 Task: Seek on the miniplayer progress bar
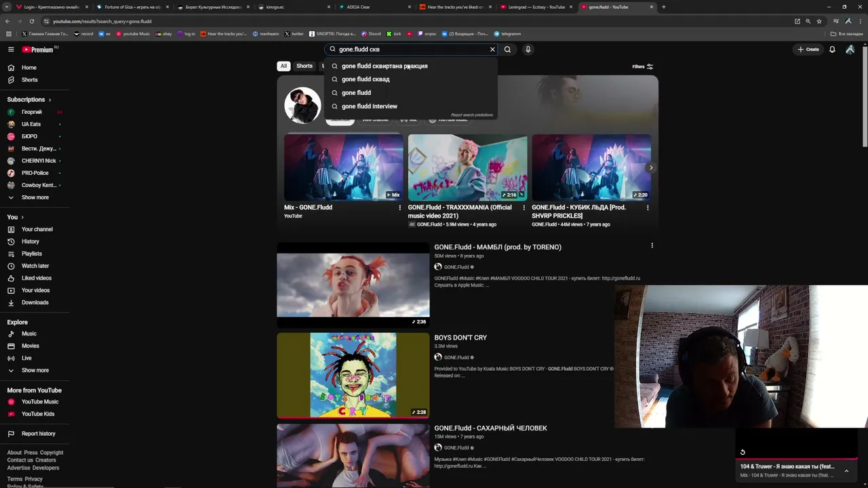point(797,459)
